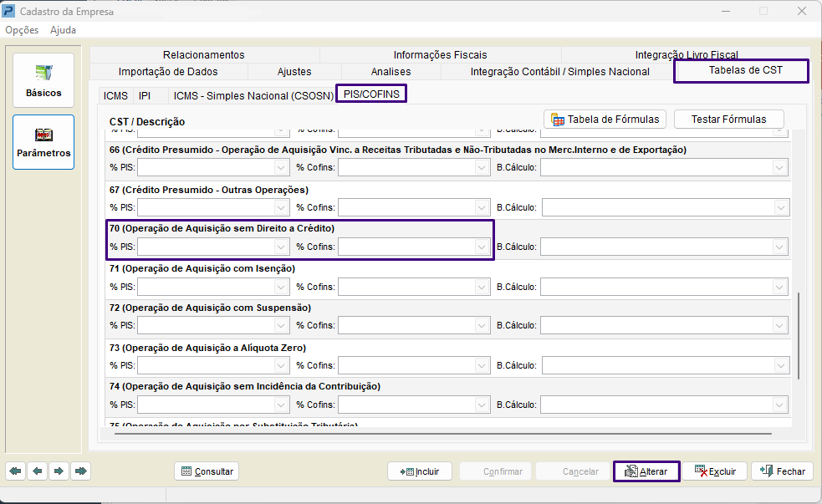Switch to the ICMS - Simples Nacional (CSOSN) tab
Screen dimensions: 822x504
(x=253, y=96)
